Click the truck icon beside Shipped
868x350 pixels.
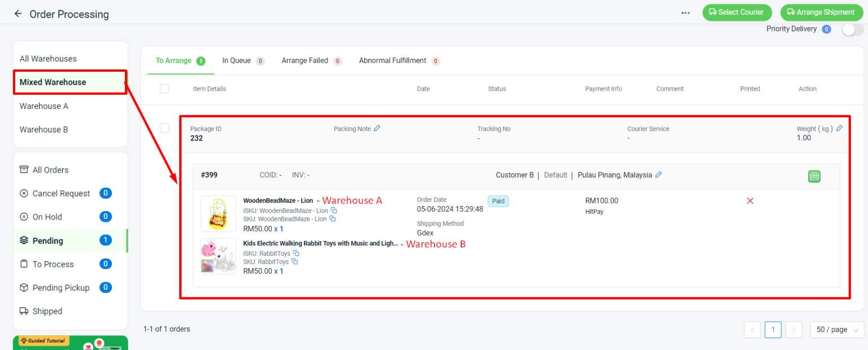click(x=25, y=311)
